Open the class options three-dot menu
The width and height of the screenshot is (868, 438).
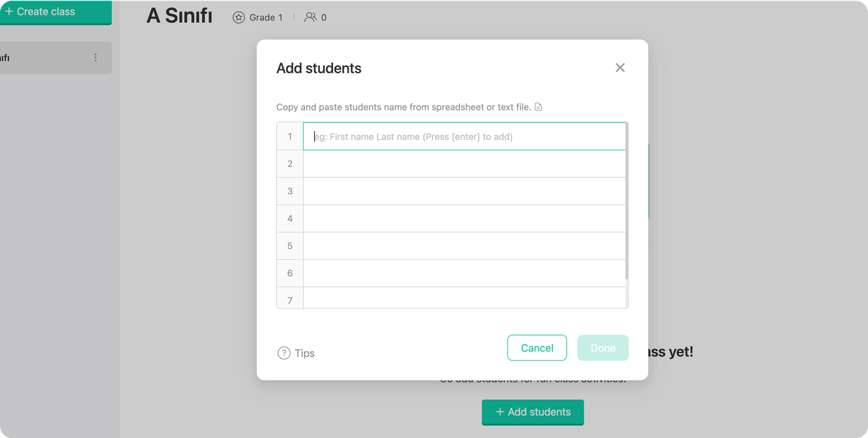(x=95, y=57)
